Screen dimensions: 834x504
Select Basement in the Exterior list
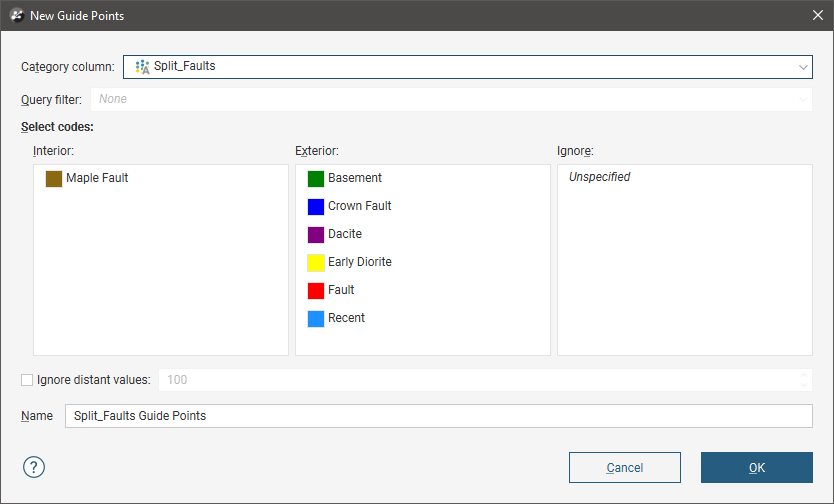354,178
